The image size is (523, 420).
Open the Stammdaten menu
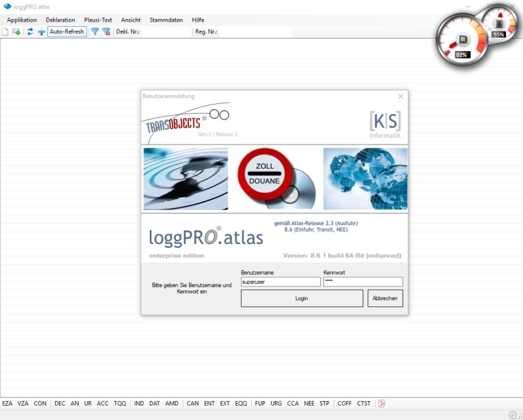pyautogui.click(x=166, y=20)
